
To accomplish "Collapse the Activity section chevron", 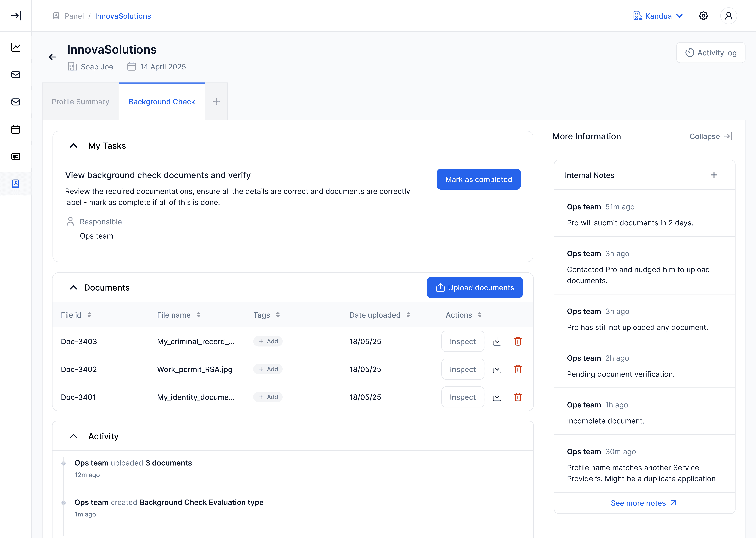I will (x=73, y=436).
